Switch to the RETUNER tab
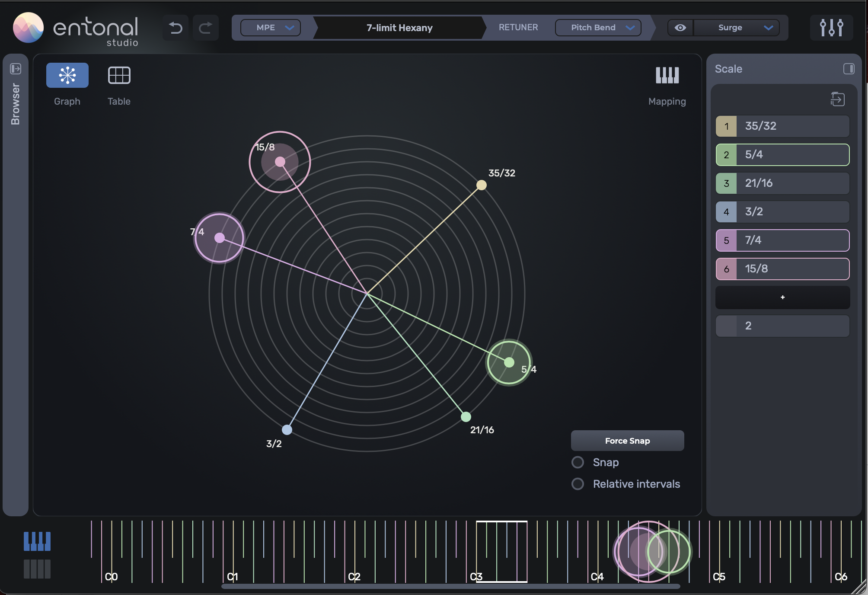Image resolution: width=868 pixels, height=595 pixels. click(x=518, y=27)
